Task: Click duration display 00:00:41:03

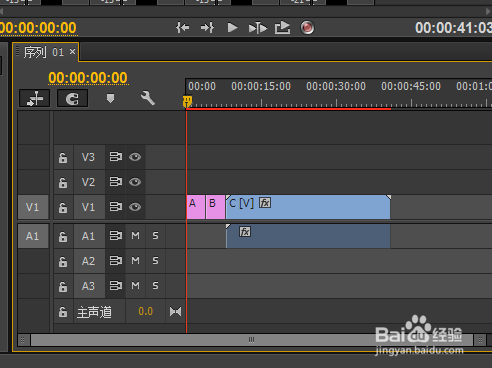Action: pyautogui.click(x=453, y=28)
